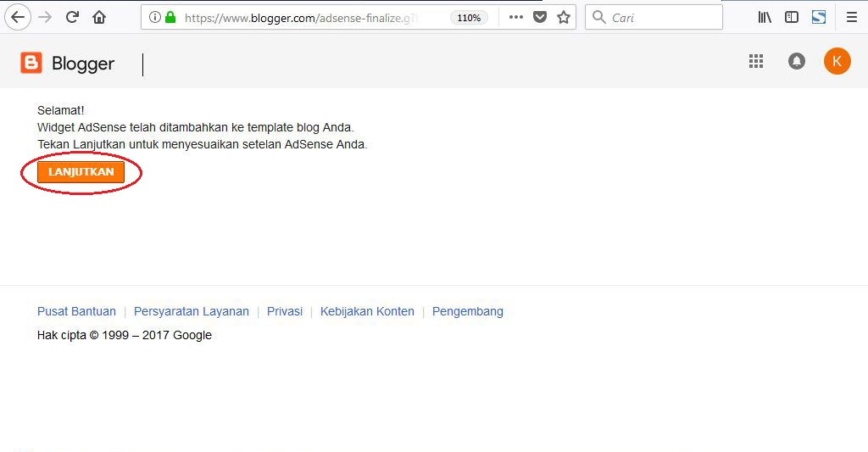Open Privasi footer link
868x452 pixels.
(285, 311)
